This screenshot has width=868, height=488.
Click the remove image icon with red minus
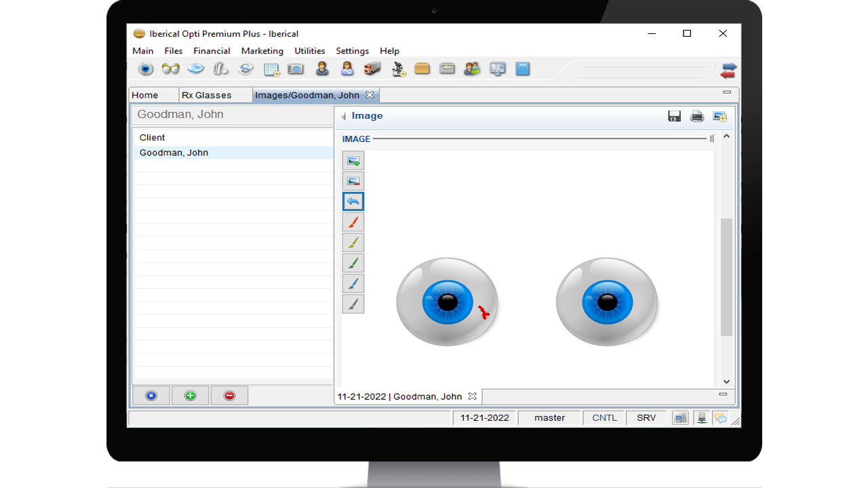(x=353, y=181)
